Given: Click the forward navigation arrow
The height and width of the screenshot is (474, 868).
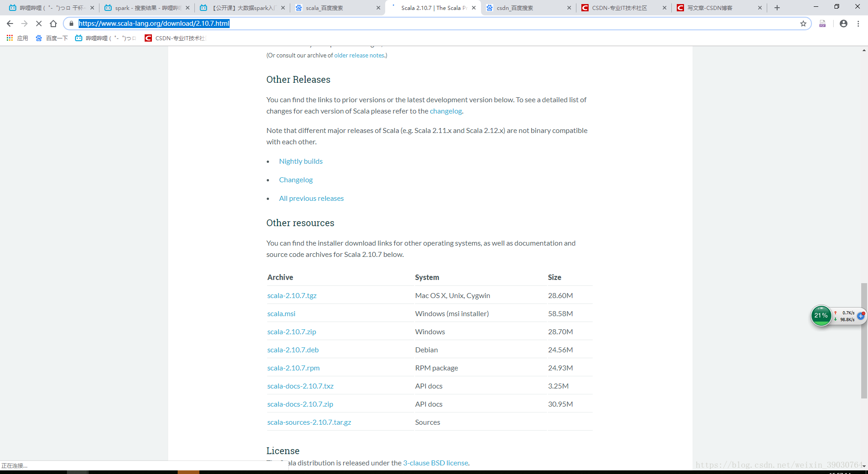Looking at the screenshot, I should pos(24,24).
